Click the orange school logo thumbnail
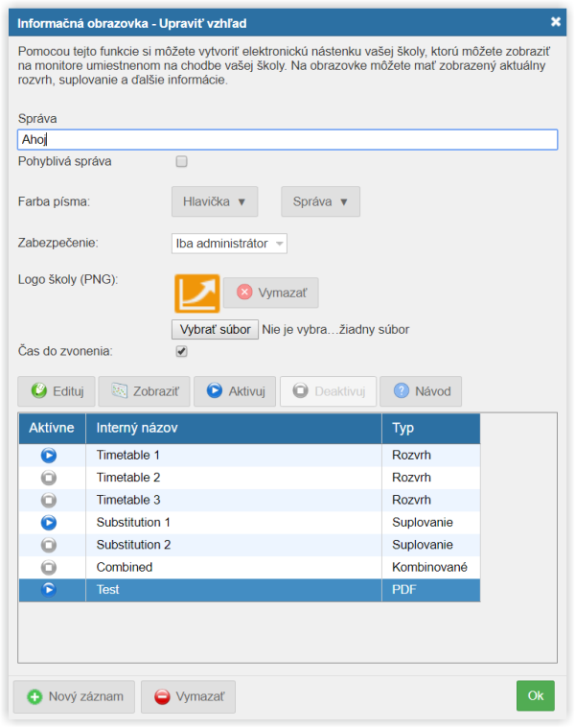The image size is (575, 728). coord(196,293)
